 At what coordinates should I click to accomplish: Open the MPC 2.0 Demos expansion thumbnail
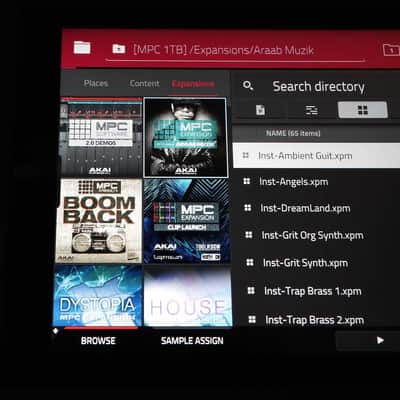pyautogui.click(x=101, y=137)
